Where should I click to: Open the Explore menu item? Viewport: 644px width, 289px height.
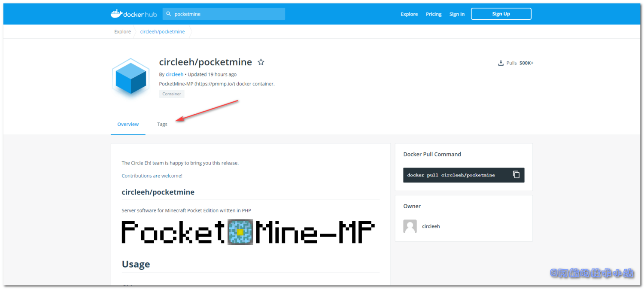click(x=409, y=14)
